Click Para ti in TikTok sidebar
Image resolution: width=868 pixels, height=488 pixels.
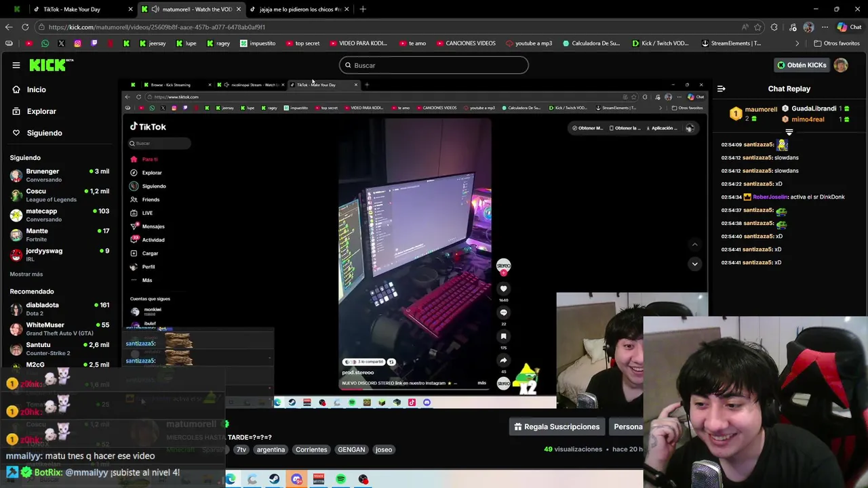(144, 159)
